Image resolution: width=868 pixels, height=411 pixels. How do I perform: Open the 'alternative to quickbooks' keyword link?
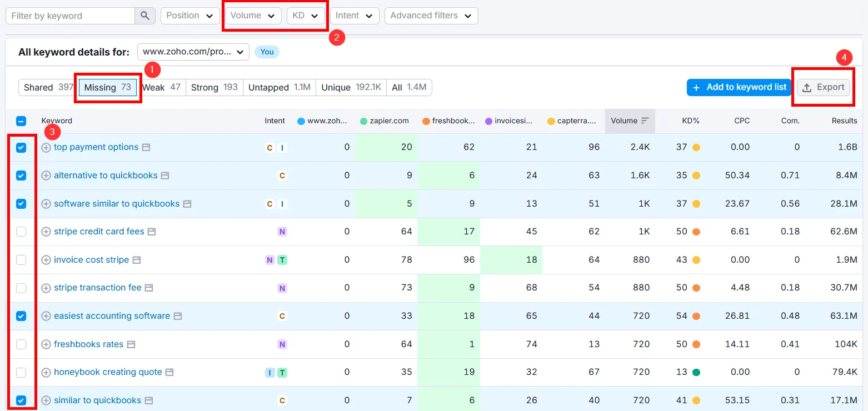pyautogui.click(x=106, y=176)
